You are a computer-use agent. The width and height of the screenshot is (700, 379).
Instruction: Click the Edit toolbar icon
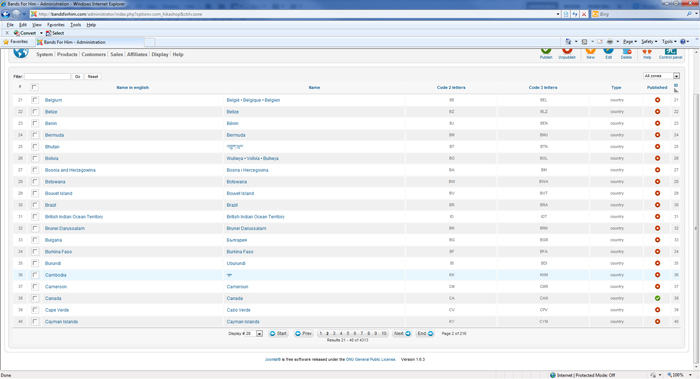click(x=608, y=54)
